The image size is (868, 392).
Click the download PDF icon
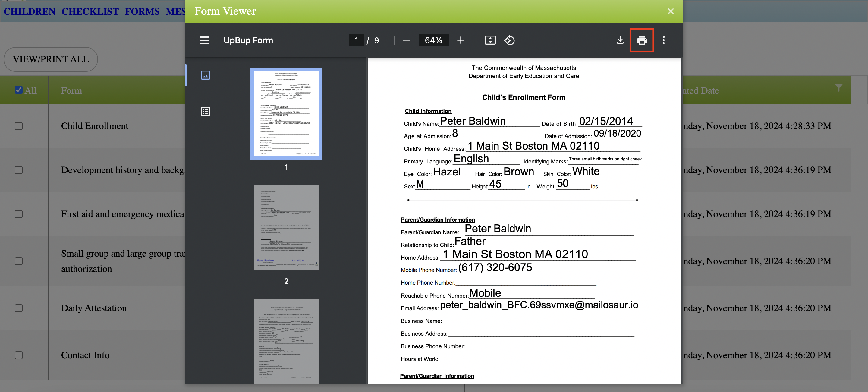point(620,40)
